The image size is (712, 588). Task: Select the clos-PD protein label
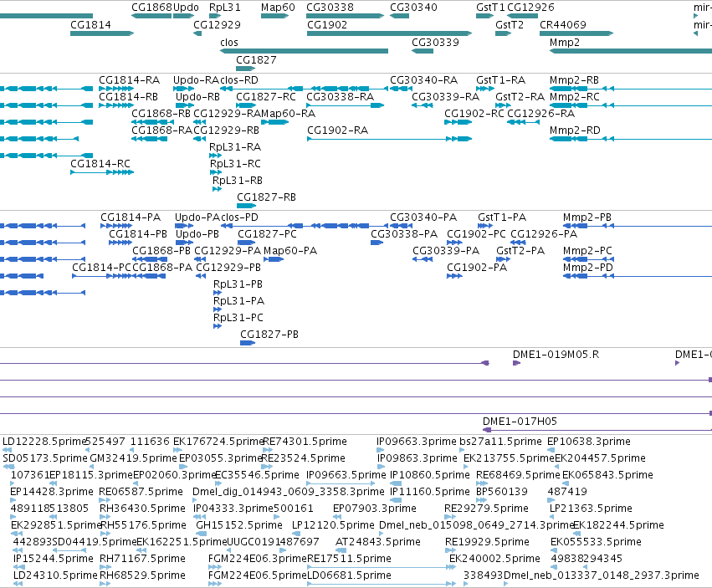(240, 217)
